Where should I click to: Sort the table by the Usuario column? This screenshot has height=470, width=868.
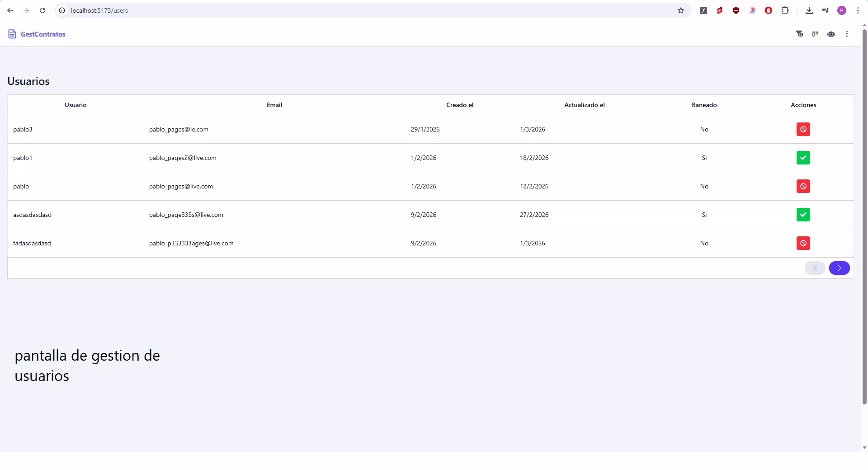tap(75, 105)
